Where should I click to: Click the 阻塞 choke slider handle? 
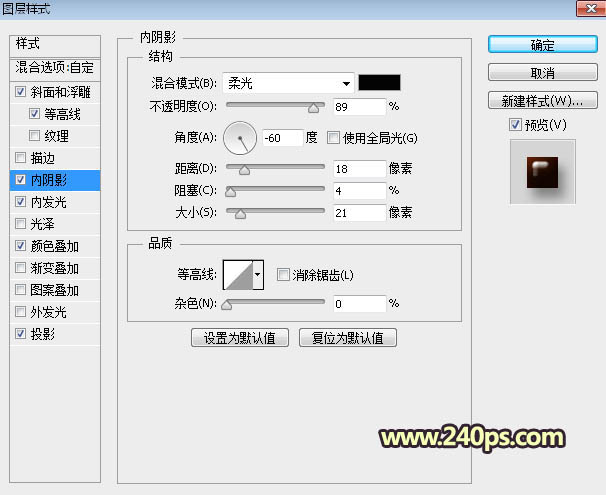pyautogui.click(x=230, y=192)
